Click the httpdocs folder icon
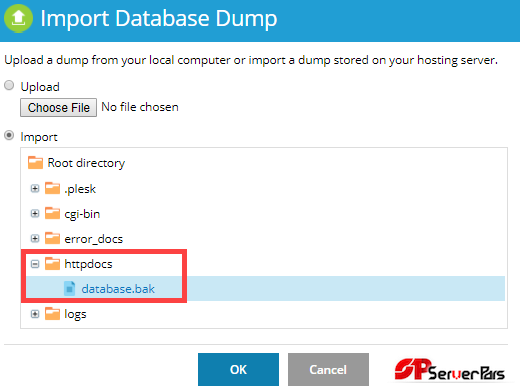 (x=52, y=264)
